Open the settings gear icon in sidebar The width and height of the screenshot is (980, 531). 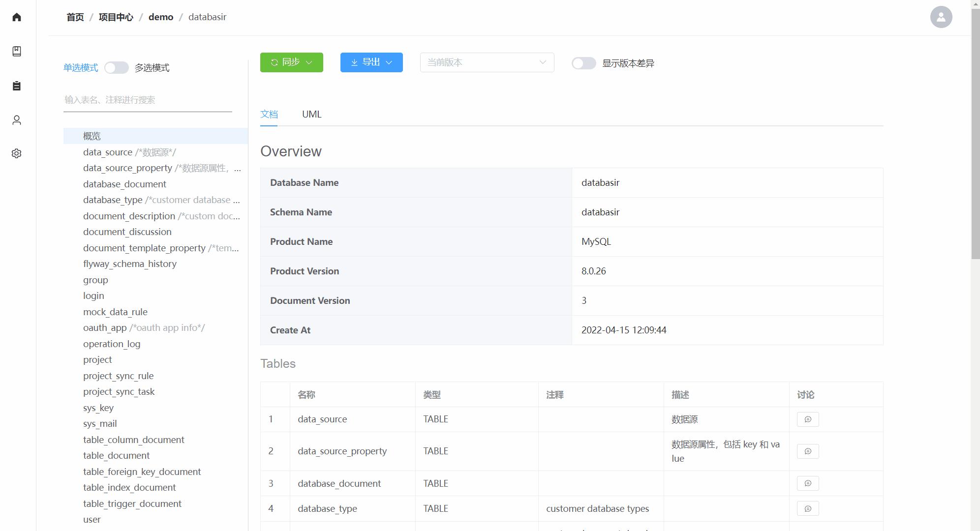point(17,153)
